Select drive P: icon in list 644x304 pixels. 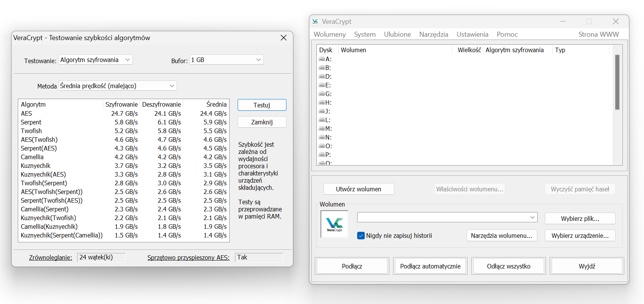322,155
